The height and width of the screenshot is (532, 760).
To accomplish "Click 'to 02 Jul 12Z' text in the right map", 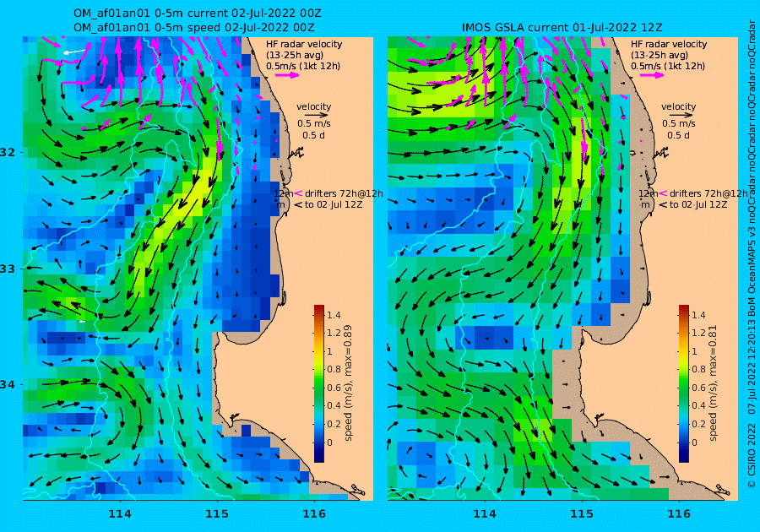I will click(x=698, y=204).
